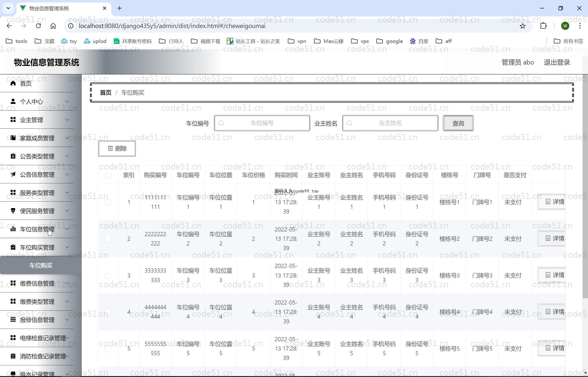The image size is (588, 377).
Task: Click 退出登录 to log out
Action: pos(557,62)
